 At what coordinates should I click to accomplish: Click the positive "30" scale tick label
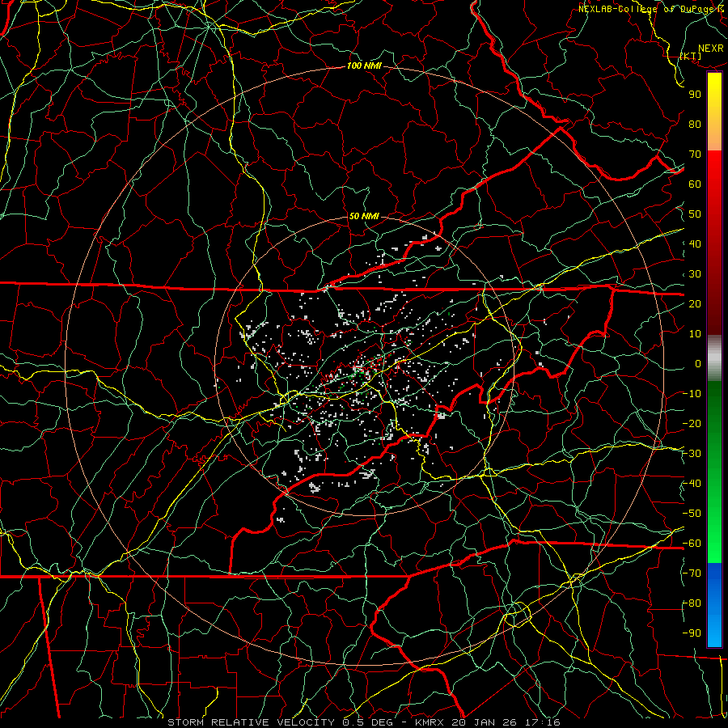pos(695,274)
